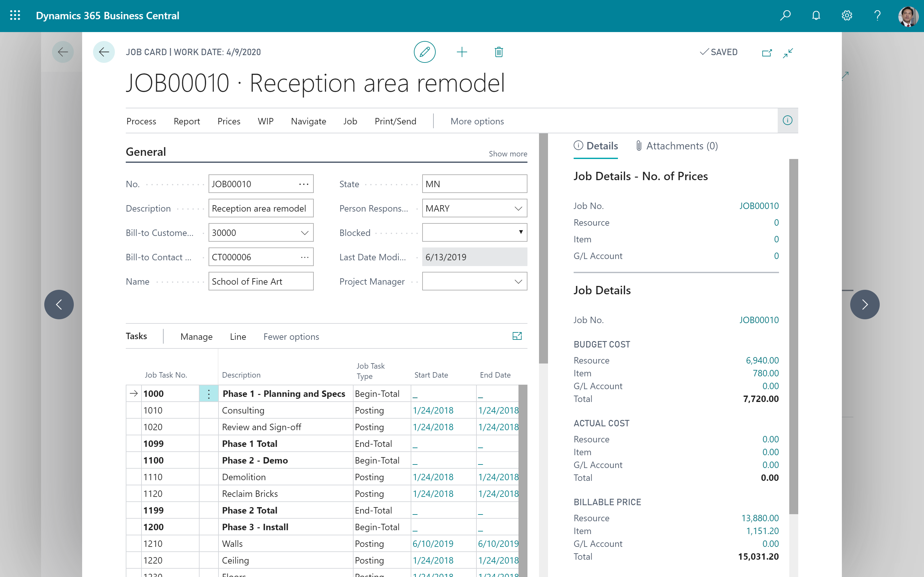Open the Project Manager dropdown
924x577 pixels.
(518, 281)
